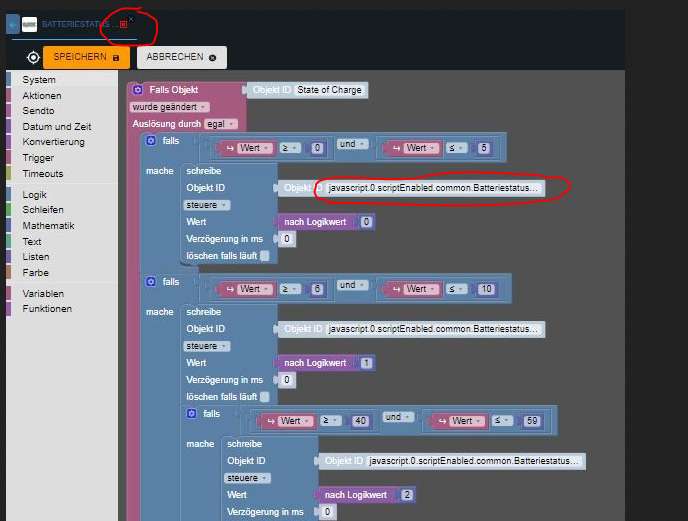Select the Funktionen toolbox category
Viewport: 688px width, 521px height.
[x=47, y=309]
